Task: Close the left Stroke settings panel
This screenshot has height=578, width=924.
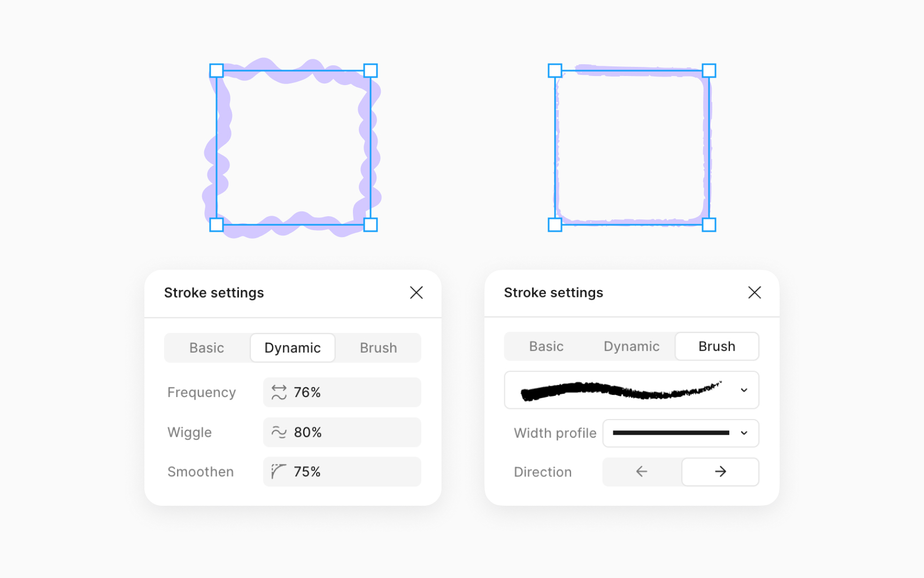Action: [416, 293]
